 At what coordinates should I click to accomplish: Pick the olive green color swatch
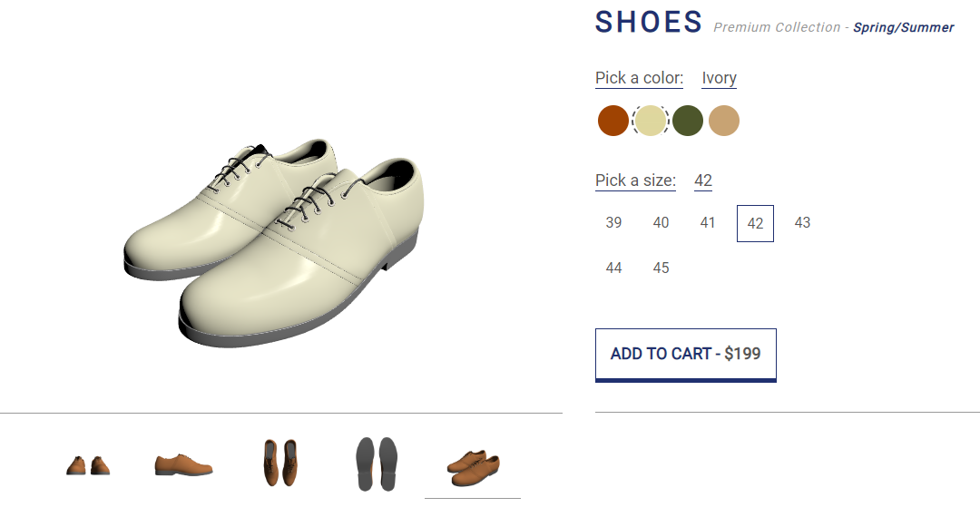click(688, 121)
